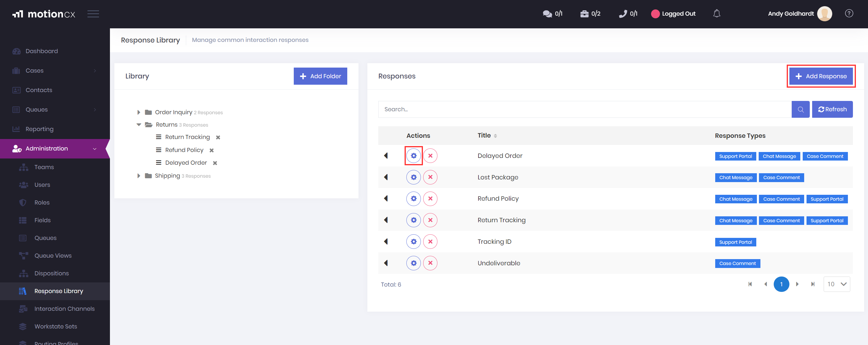Click the Logged Out status indicator

[673, 14]
